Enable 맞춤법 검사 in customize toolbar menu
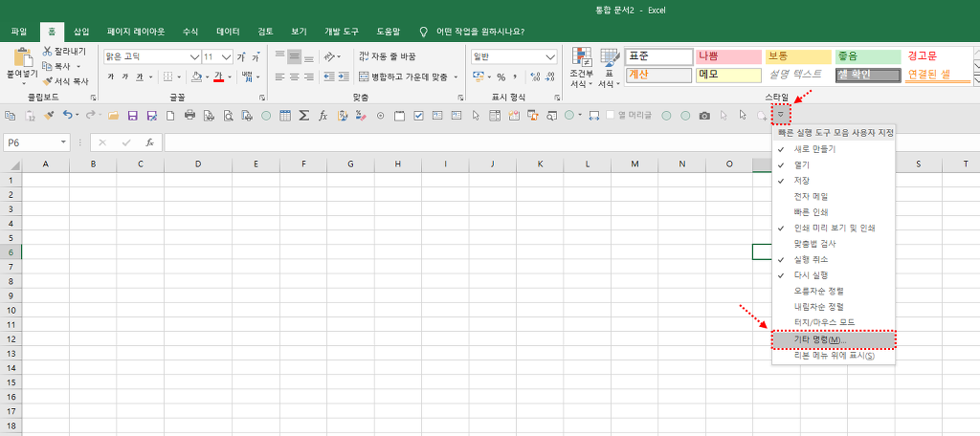This screenshot has height=436, width=980. 816,243
